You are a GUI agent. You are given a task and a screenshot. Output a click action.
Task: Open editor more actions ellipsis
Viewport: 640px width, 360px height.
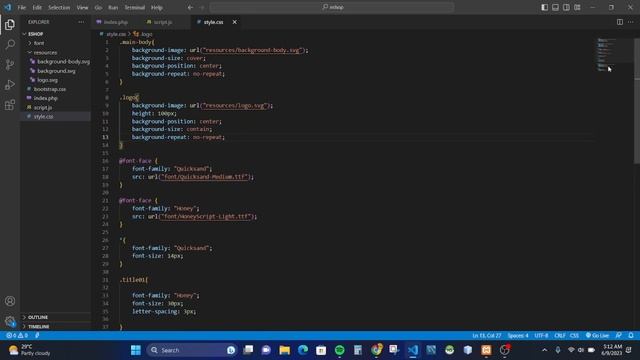pyautogui.click(x=631, y=22)
